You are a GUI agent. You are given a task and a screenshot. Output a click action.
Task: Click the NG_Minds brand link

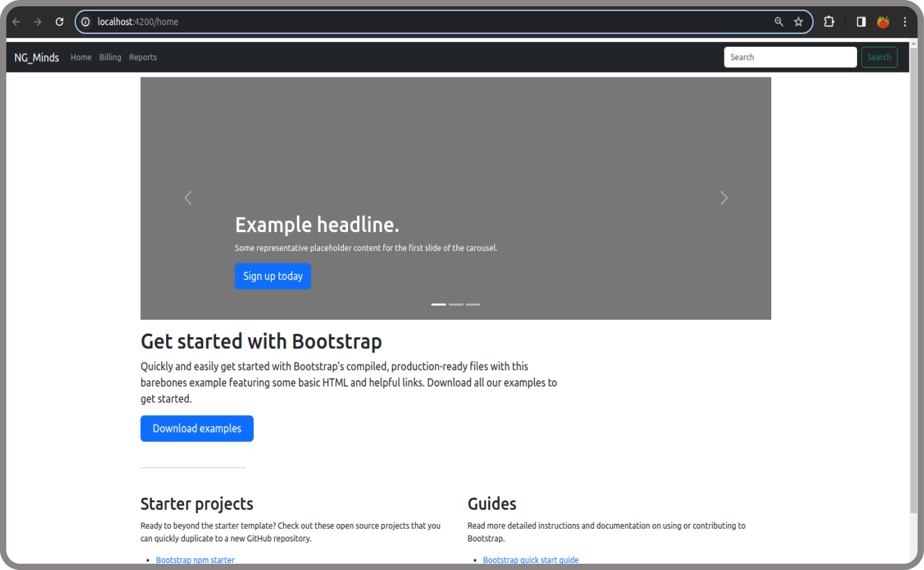[x=37, y=57]
